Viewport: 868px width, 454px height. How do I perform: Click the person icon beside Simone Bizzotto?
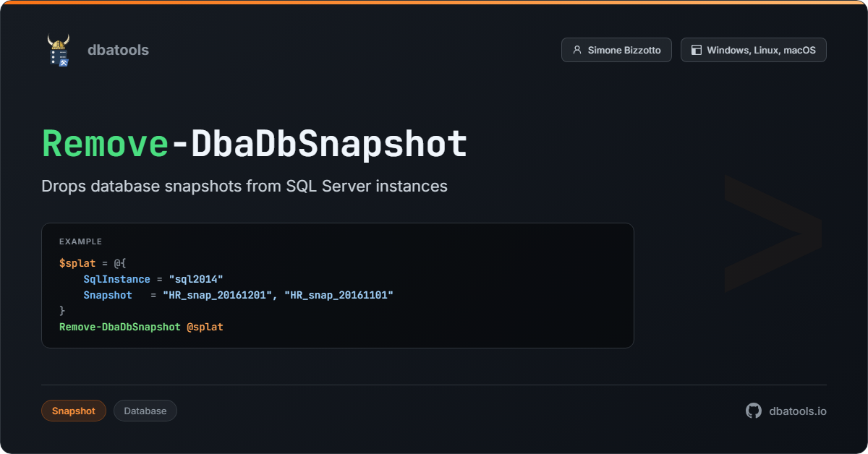pyautogui.click(x=576, y=51)
